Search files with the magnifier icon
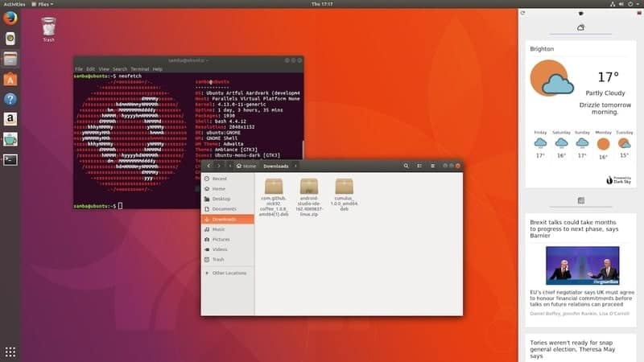The width and height of the screenshot is (644, 362). coord(406,166)
